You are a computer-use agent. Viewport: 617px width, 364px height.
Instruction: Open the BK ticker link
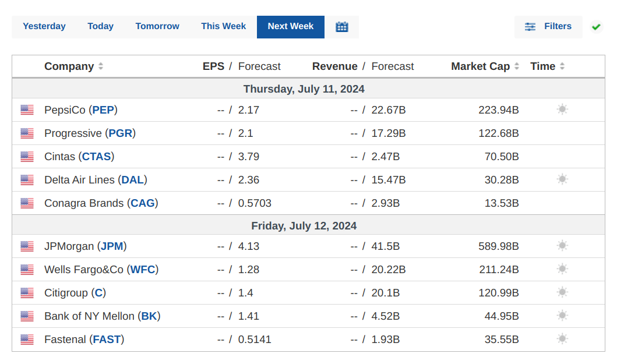point(149,316)
